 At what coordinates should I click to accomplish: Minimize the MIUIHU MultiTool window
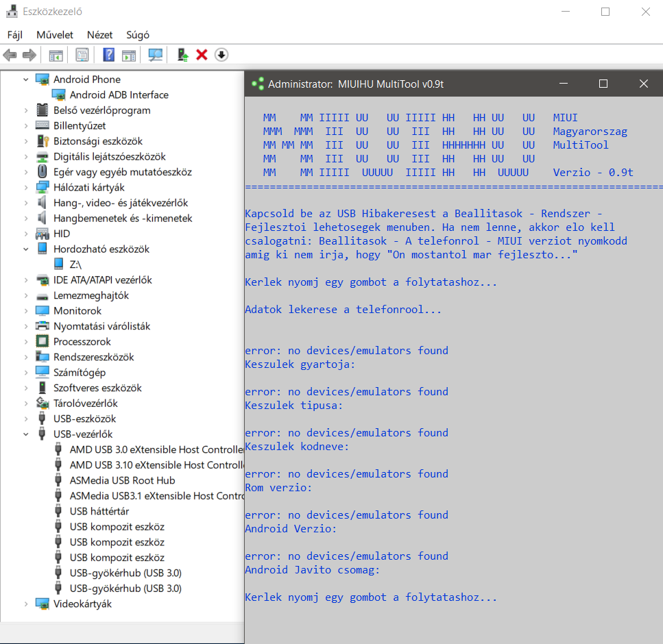(563, 84)
